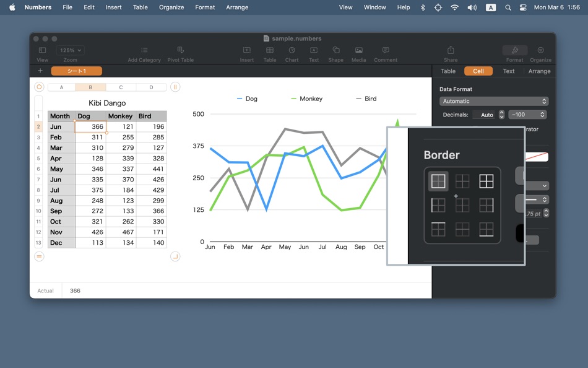Pick right-edge border icon in Border grid
This screenshot has width=588, height=368.
486,206
